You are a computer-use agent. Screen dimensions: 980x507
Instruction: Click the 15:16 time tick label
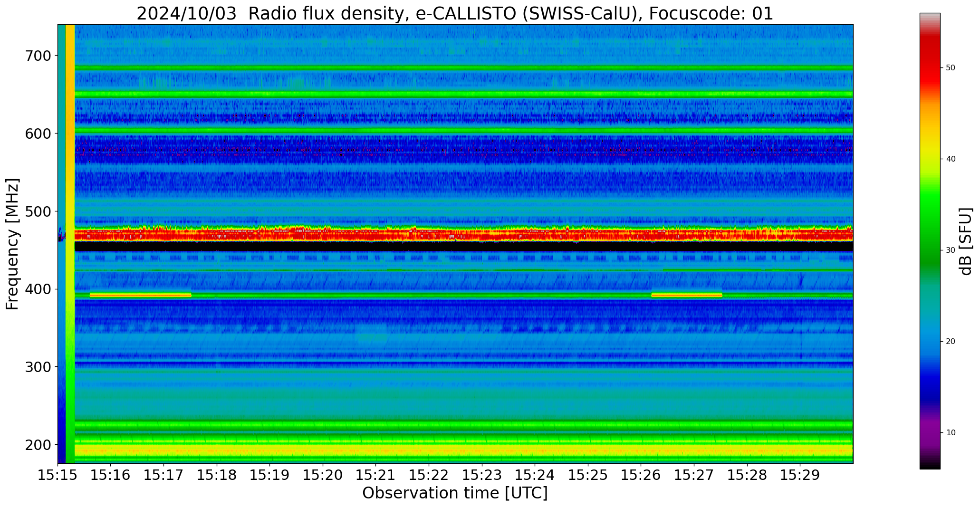[x=111, y=475]
